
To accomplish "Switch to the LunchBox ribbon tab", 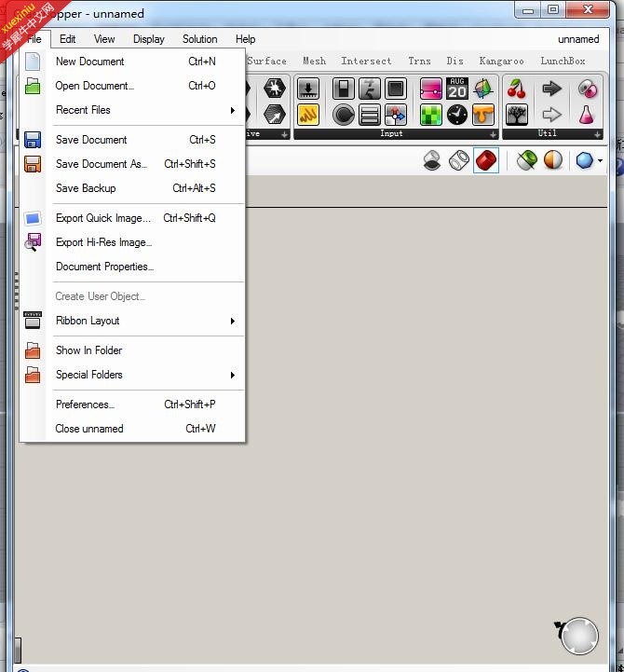I will [563, 61].
